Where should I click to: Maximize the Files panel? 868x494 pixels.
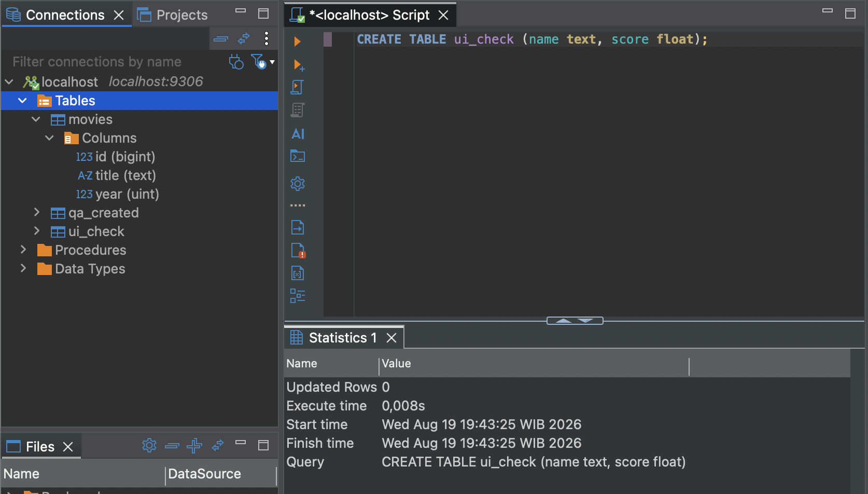[263, 445]
